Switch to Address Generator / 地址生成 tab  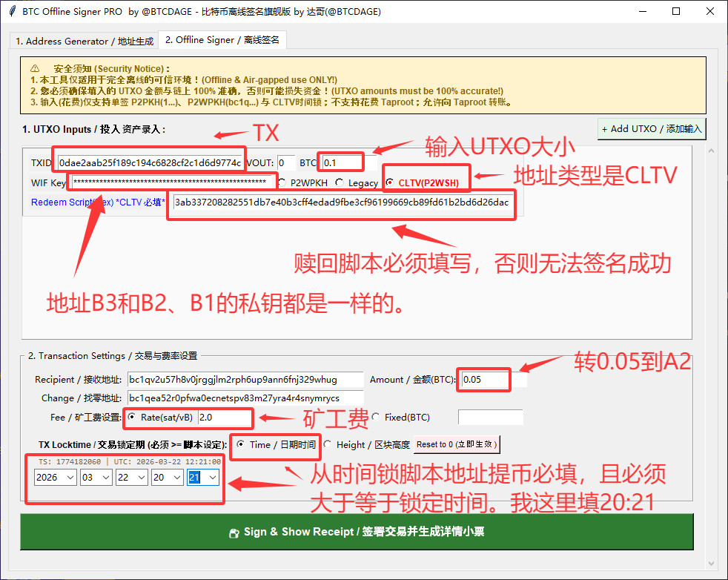pos(85,42)
